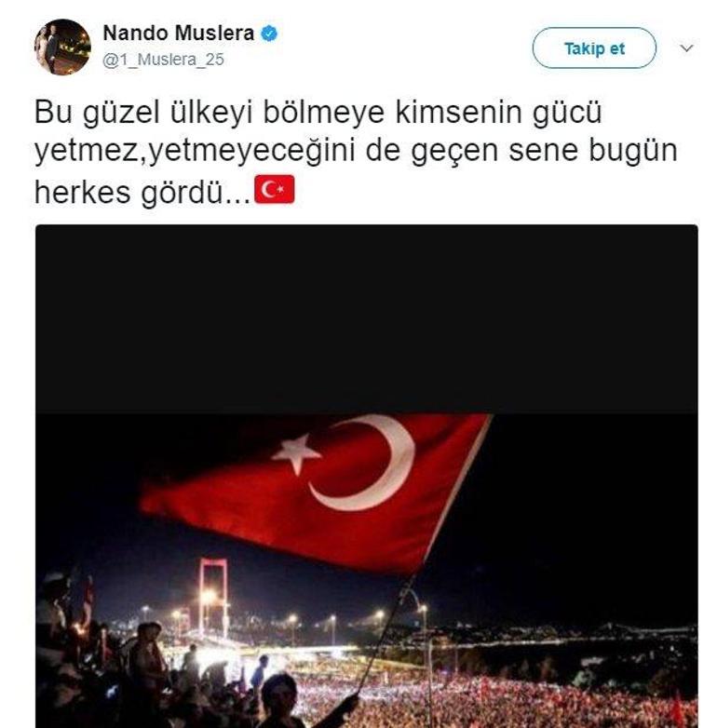Click the lit bridge tower in photo

213,597
